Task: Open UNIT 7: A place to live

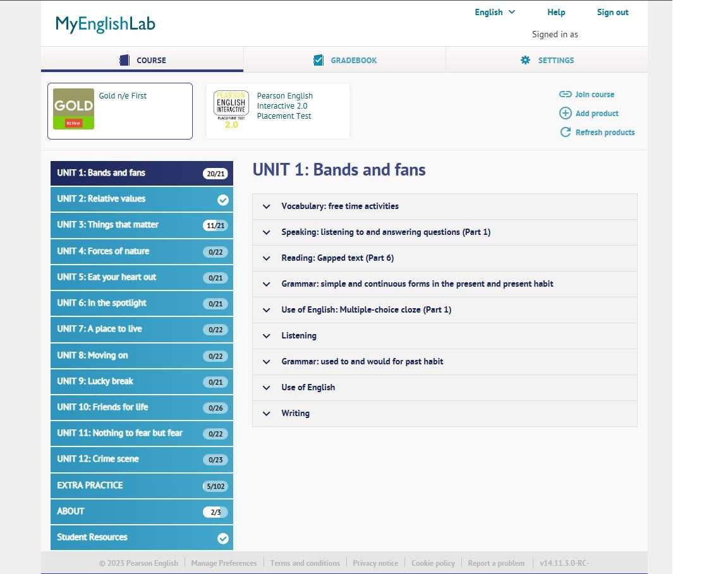Action: click(142, 330)
